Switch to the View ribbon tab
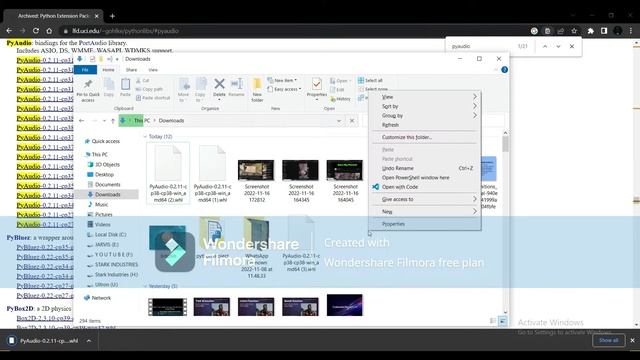This screenshot has width=640, height=360. tap(153, 70)
